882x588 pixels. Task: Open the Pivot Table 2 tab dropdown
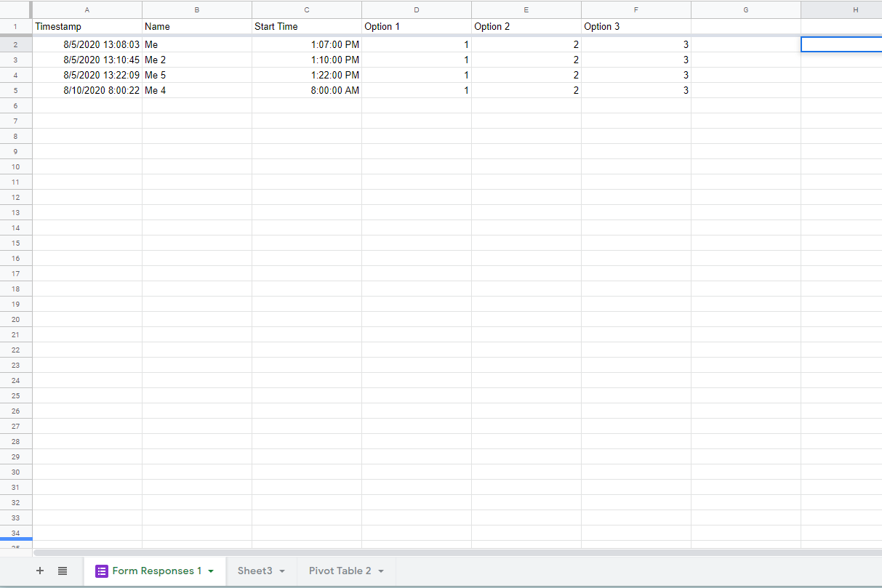(x=380, y=571)
